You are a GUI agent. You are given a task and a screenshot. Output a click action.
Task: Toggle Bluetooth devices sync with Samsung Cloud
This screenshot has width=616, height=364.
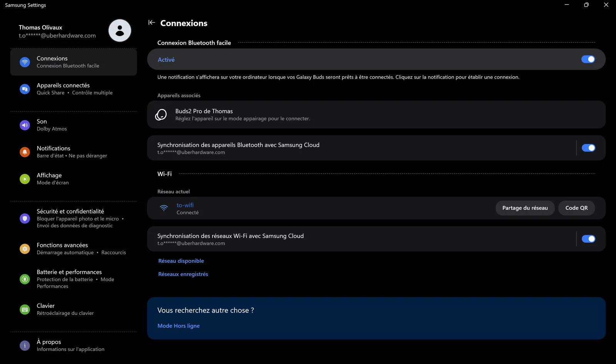(588, 148)
